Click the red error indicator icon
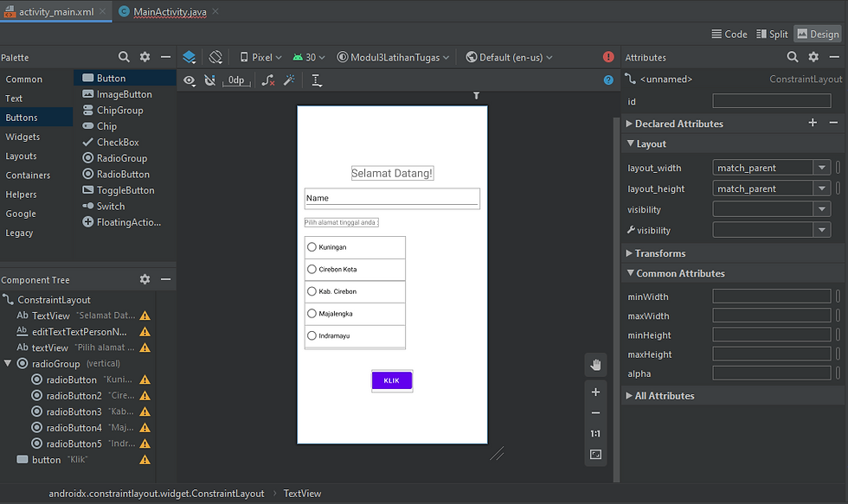This screenshot has height=504, width=848. pos(608,57)
